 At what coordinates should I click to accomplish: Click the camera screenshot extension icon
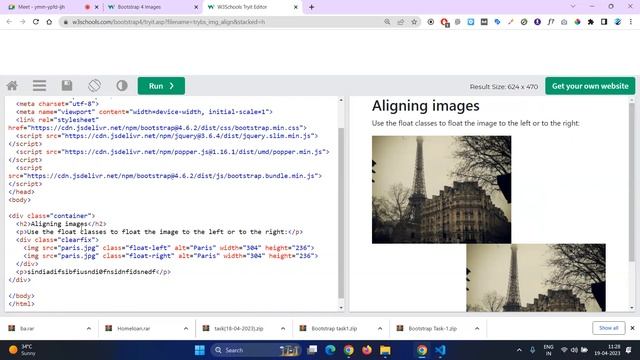[564, 22]
